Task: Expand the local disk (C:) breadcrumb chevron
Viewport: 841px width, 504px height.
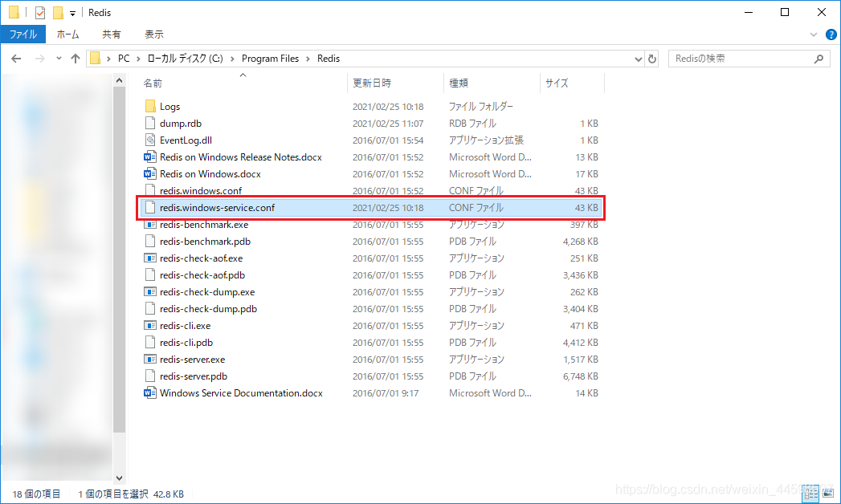Action: [232, 59]
